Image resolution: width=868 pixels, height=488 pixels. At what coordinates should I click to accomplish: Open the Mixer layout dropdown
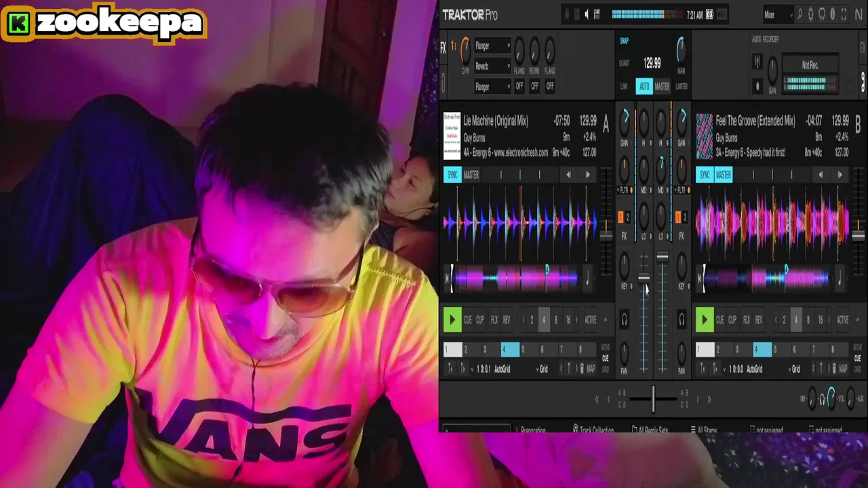click(x=777, y=14)
